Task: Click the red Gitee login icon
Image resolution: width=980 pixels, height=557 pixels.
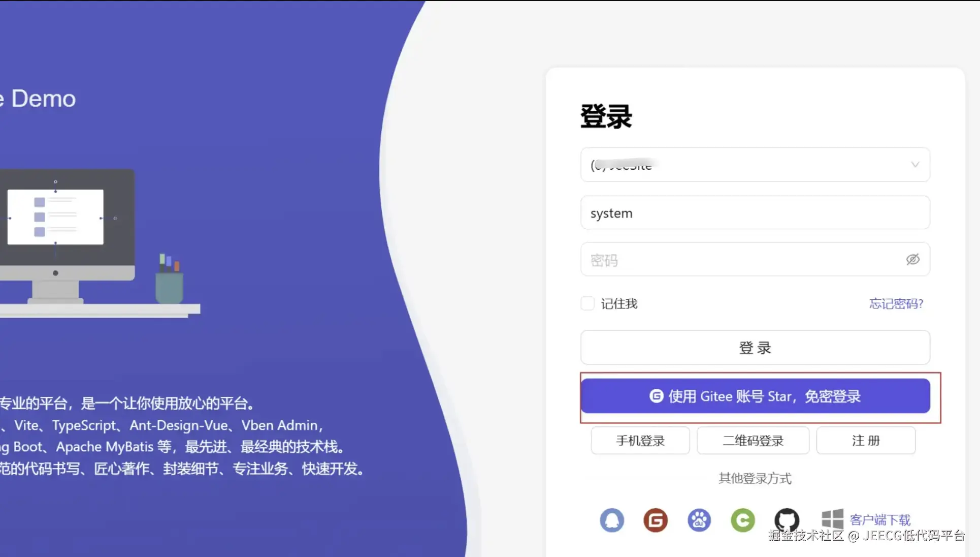Action: pos(655,520)
